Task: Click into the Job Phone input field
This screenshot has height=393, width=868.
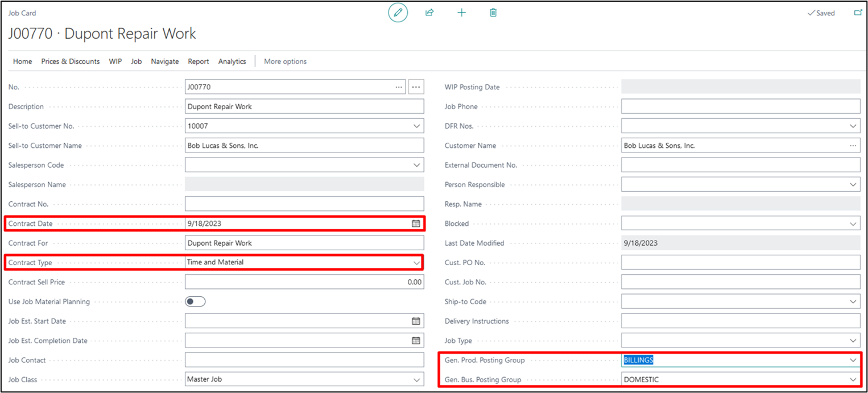Action: 740,106
